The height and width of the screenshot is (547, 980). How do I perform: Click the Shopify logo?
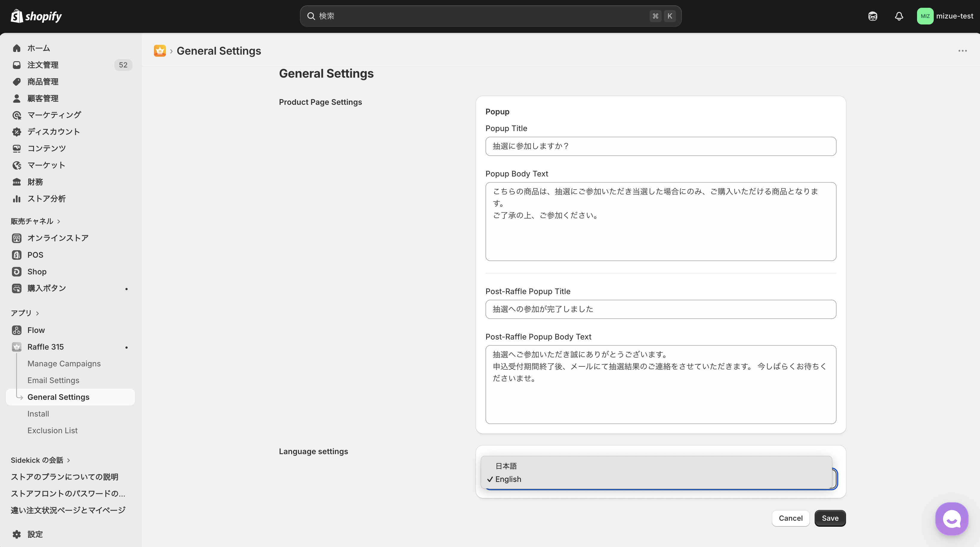point(36,16)
